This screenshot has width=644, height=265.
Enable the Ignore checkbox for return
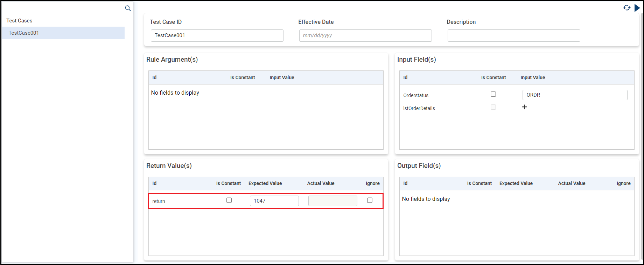[x=370, y=201]
